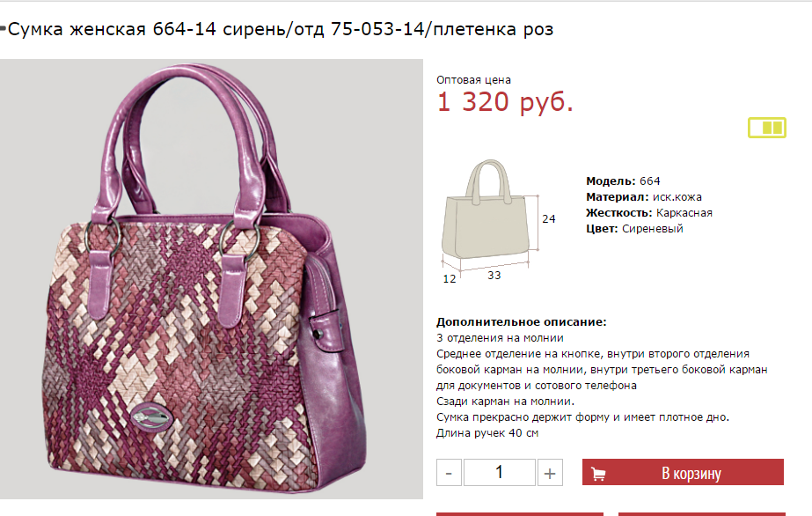Select the Модель: 664 specification line
Screen dimensions: 812x516
click(x=623, y=181)
